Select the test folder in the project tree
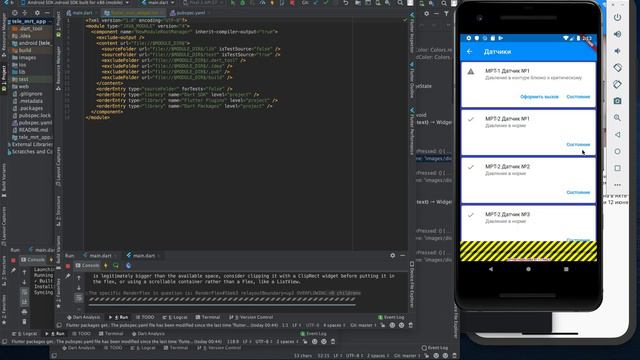This screenshot has height=360, width=640. click(23, 79)
